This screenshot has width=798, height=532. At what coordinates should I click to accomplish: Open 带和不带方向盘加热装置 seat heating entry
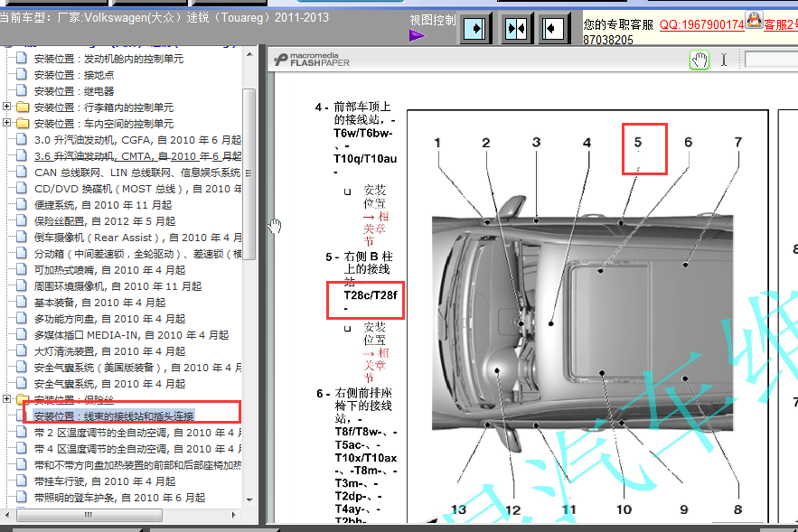pyautogui.click(x=137, y=466)
